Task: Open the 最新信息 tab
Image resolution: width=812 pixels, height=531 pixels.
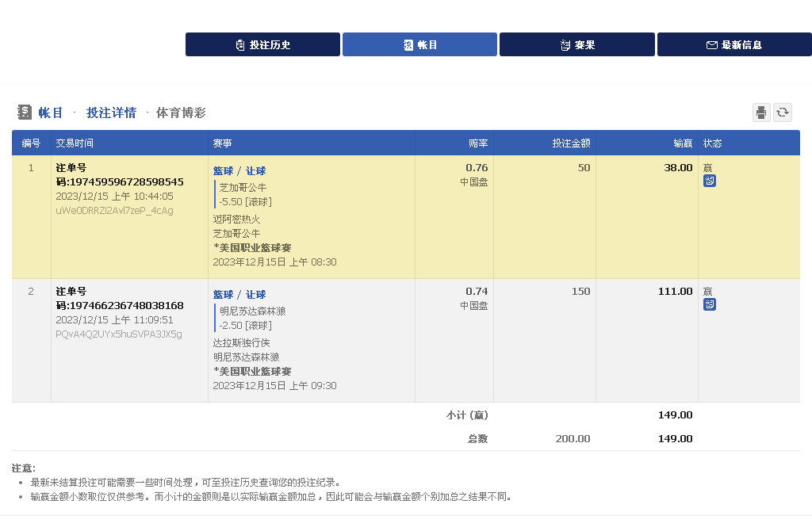Action: [733, 45]
